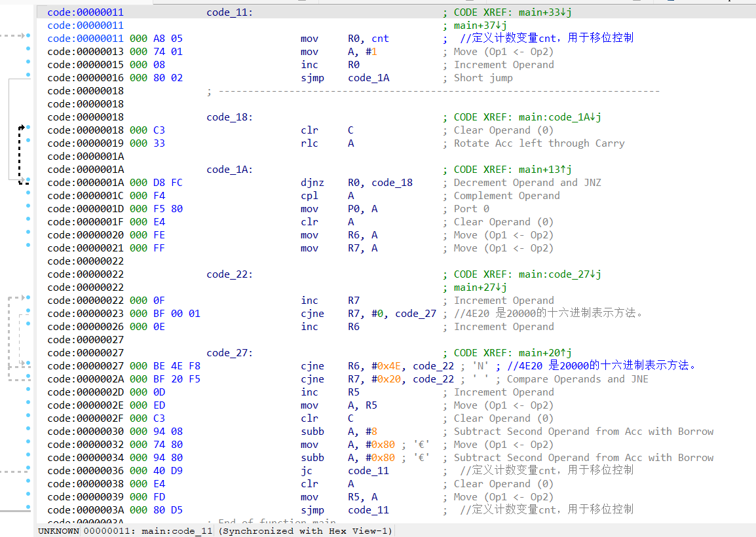Select code_18 operand in the djnz instruction

tap(392, 183)
